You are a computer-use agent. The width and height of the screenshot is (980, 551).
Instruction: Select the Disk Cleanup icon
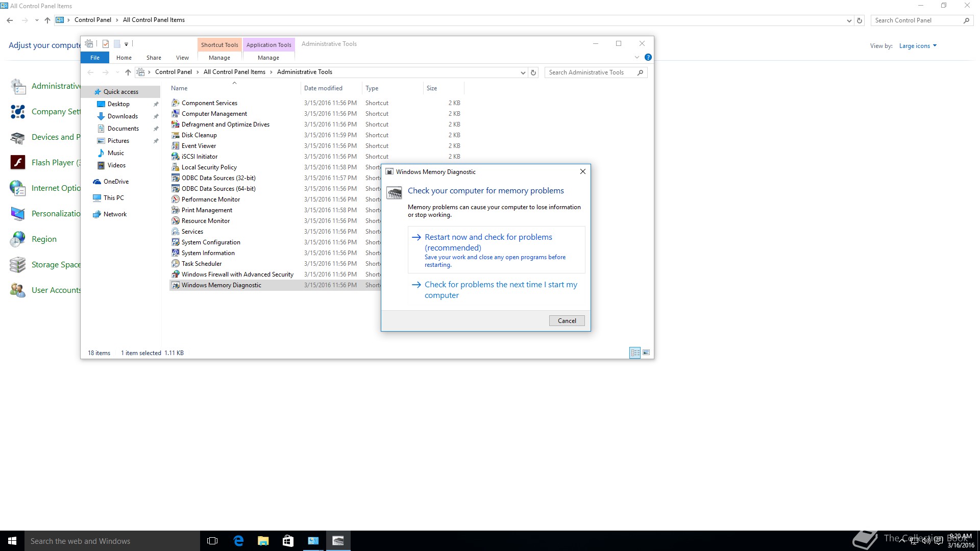pyautogui.click(x=176, y=135)
